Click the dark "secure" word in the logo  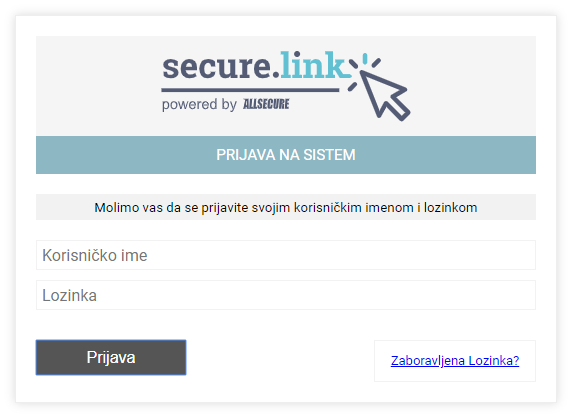[216, 67]
